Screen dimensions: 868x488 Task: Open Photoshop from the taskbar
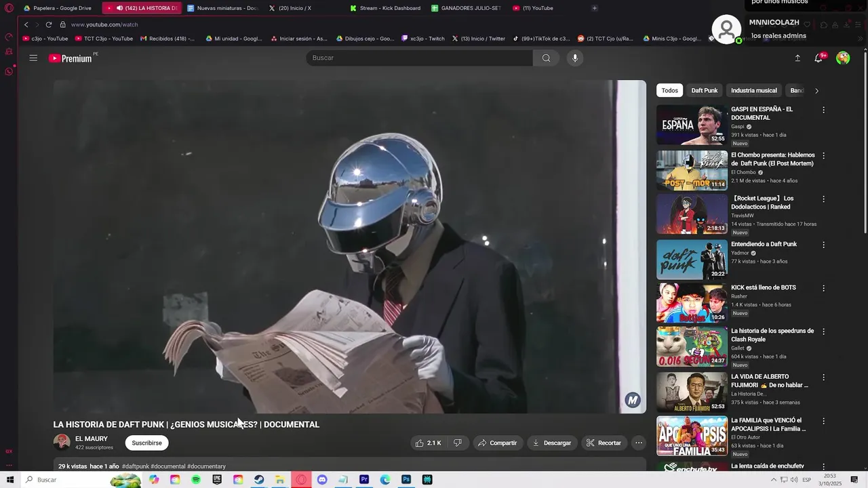[x=406, y=480]
